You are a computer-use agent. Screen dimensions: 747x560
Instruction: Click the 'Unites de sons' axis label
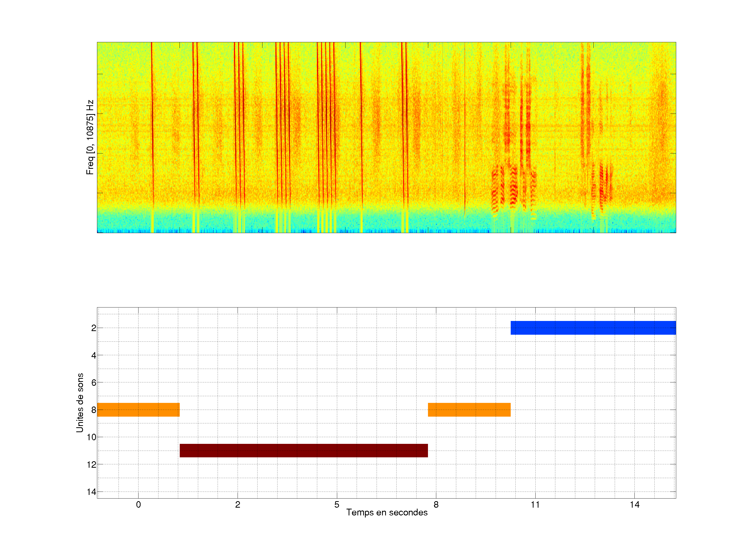click(80, 403)
